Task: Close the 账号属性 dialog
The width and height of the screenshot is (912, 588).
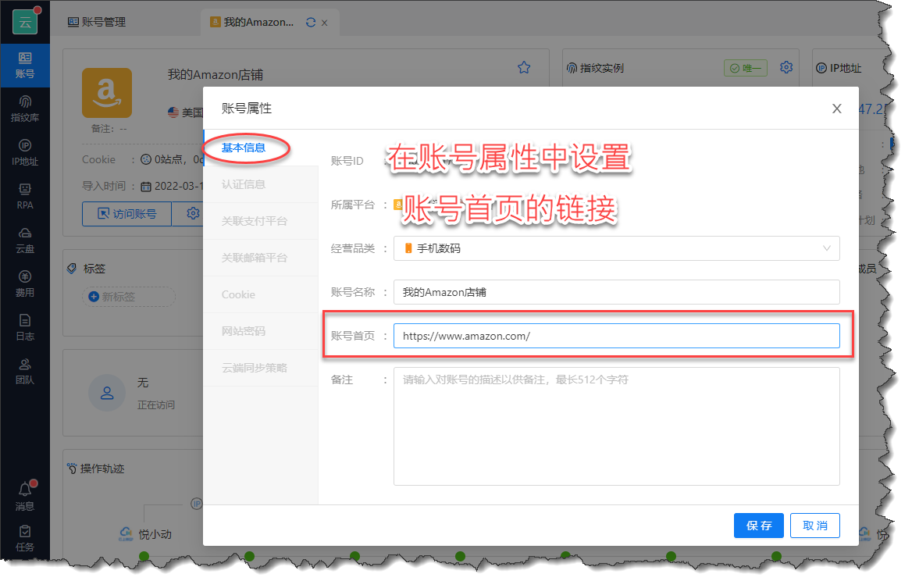Action: tap(837, 109)
